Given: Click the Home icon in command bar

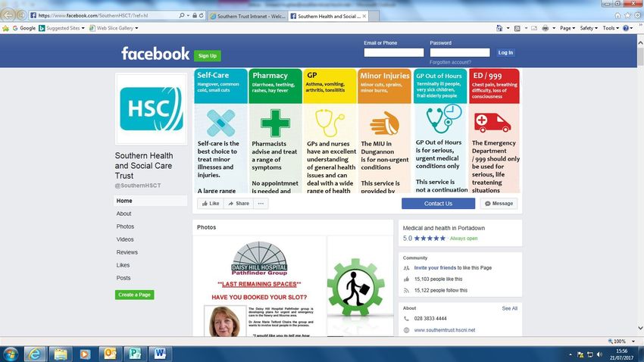Looking at the screenshot, I should (x=499, y=28).
